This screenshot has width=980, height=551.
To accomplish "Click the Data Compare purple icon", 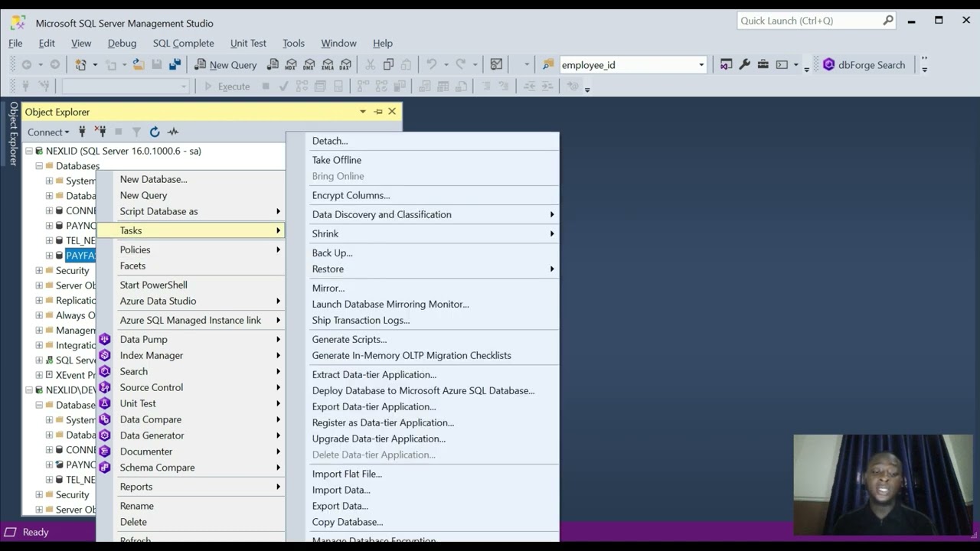I will pyautogui.click(x=105, y=419).
